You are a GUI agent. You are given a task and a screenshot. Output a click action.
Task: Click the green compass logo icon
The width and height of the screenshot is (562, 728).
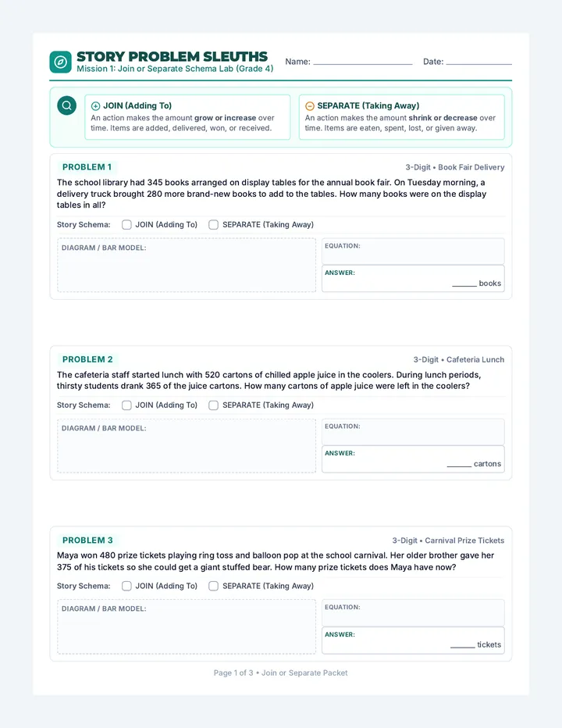(x=60, y=62)
